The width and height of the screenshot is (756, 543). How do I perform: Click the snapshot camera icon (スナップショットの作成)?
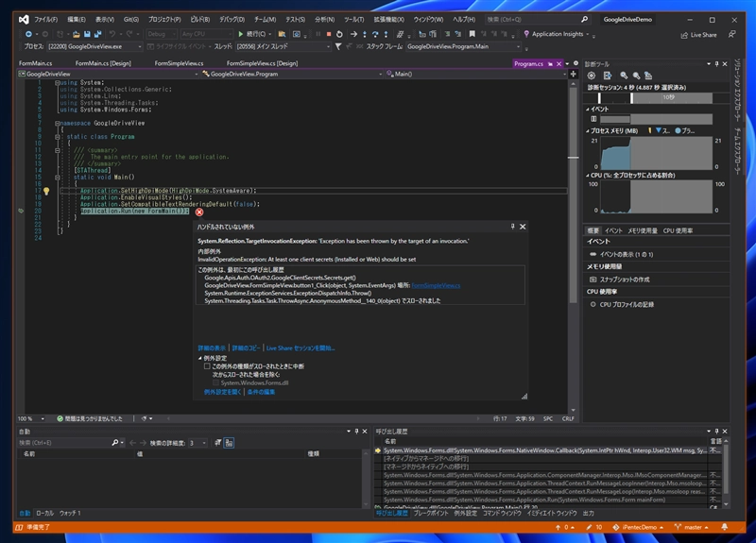[593, 280]
